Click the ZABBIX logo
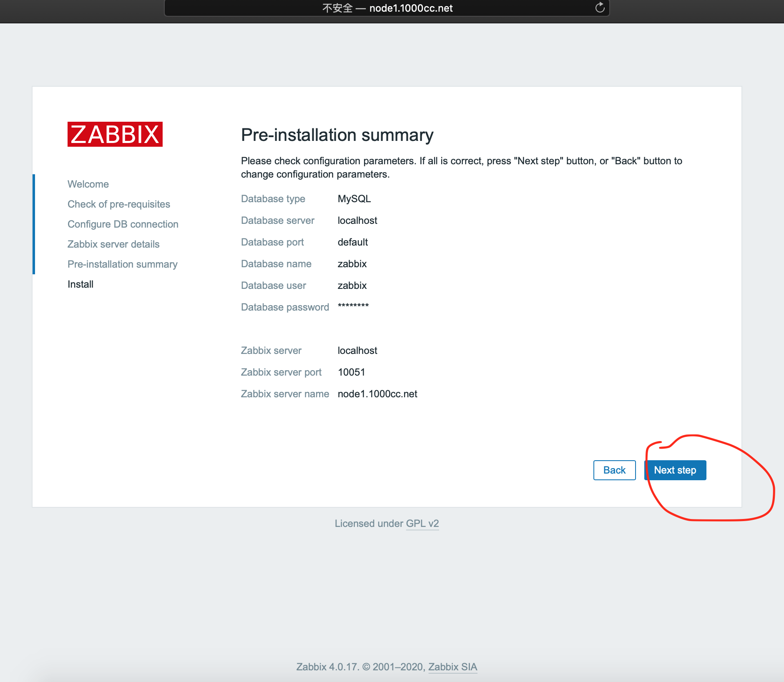The height and width of the screenshot is (682, 784). [x=115, y=134]
